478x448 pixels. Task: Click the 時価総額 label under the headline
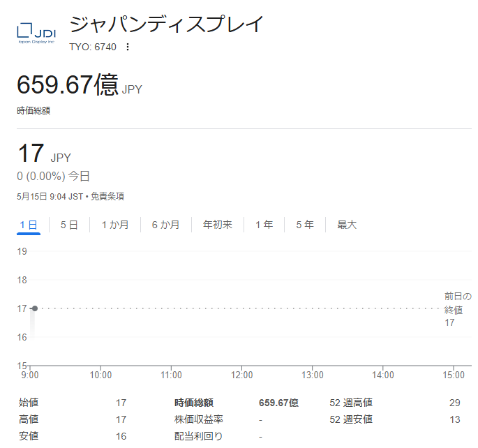(x=33, y=111)
